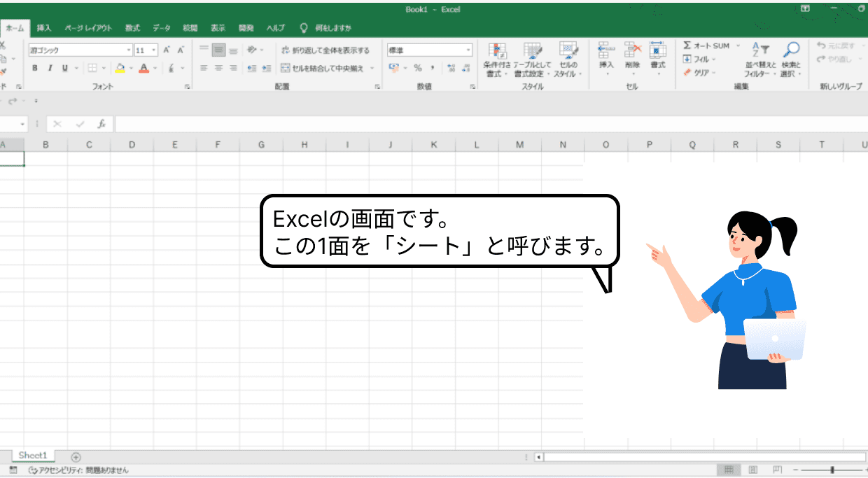Screen dimensions: 868x478
Task: Switch to Normal view in status bar
Action: [729, 470]
